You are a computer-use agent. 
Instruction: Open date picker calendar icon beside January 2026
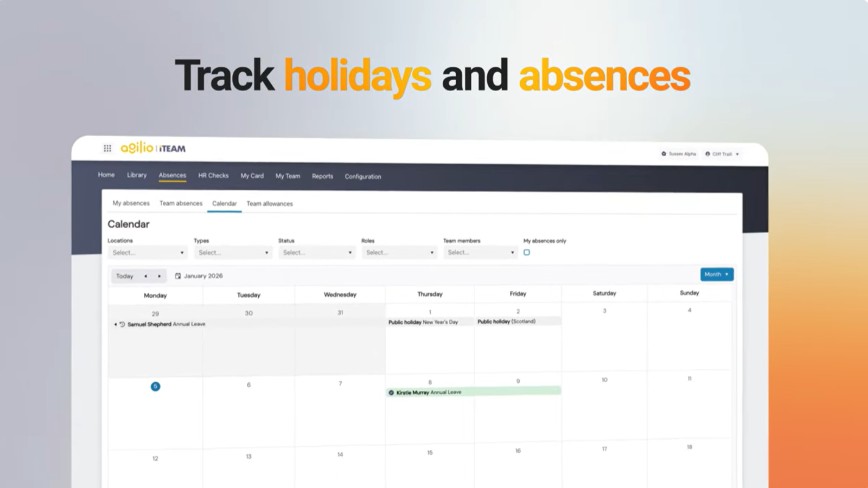click(x=178, y=276)
